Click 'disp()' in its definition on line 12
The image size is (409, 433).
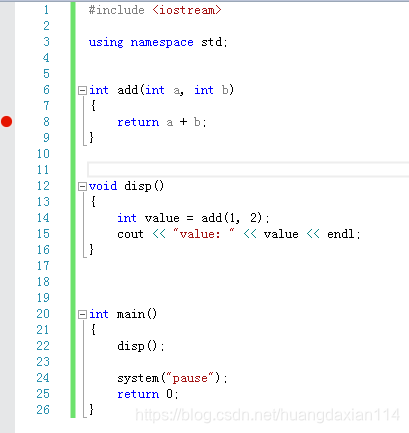point(144,186)
